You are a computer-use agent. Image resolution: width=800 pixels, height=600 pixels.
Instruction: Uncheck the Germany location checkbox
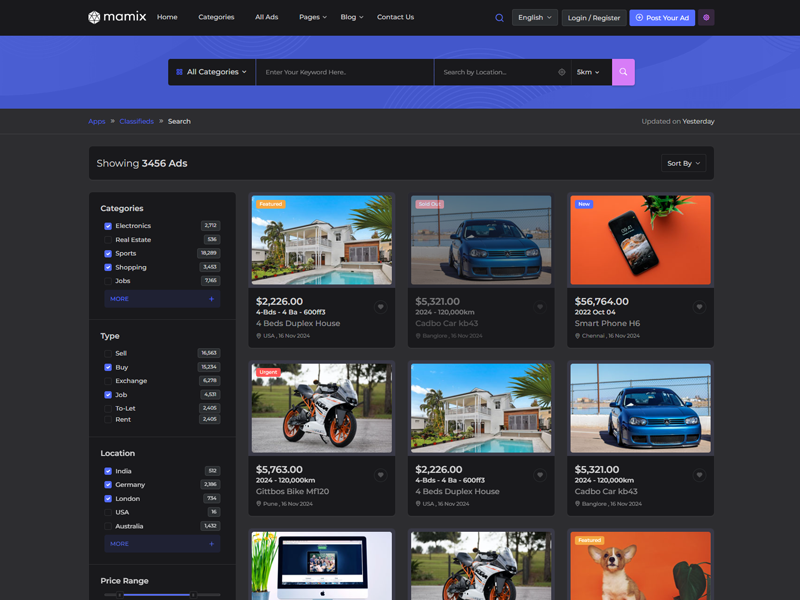click(108, 485)
